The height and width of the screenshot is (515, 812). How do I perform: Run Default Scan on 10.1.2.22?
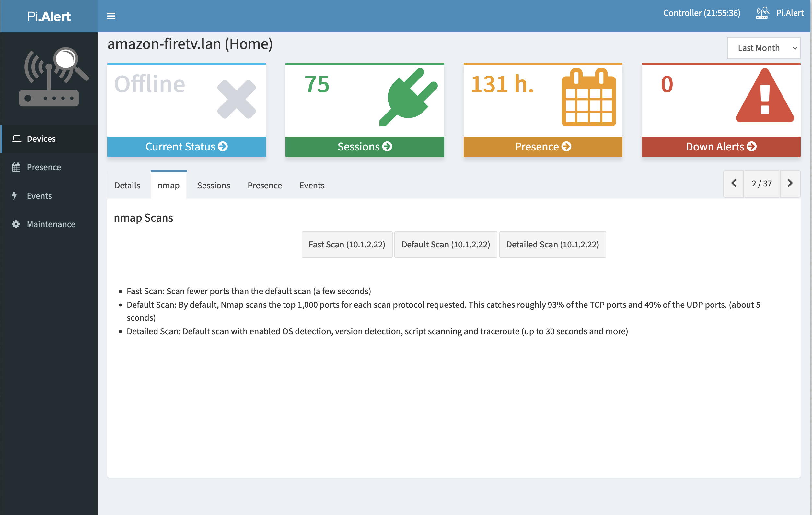point(445,244)
